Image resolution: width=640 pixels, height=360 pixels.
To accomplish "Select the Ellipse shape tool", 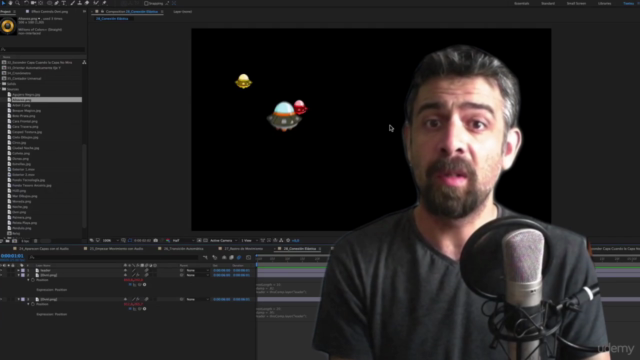I will coord(50,3).
